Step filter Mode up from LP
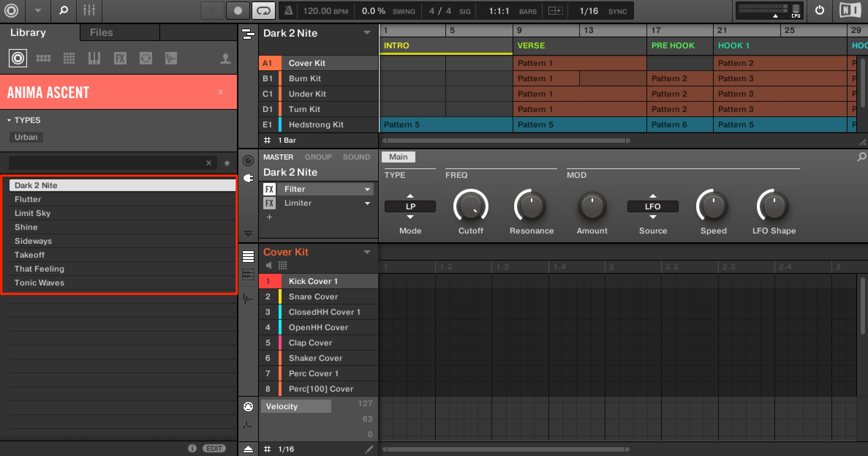This screenshot has height=456, width=868. (410, 196)
